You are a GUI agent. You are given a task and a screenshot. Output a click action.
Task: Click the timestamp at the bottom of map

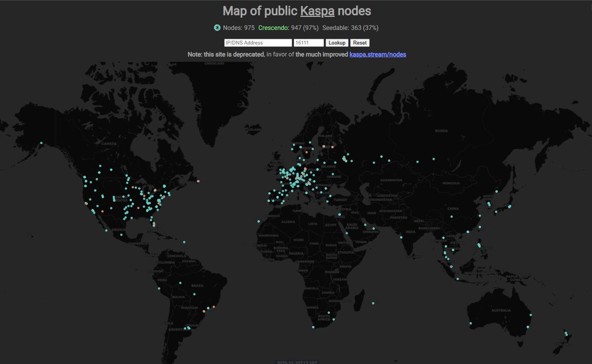click(297, 362)
